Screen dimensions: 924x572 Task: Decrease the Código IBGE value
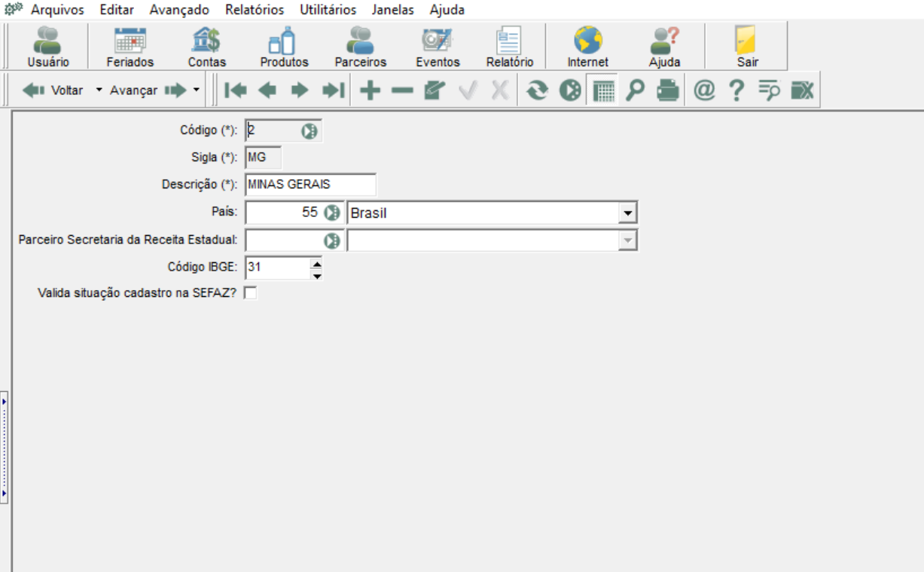click(x=316, y=274)
